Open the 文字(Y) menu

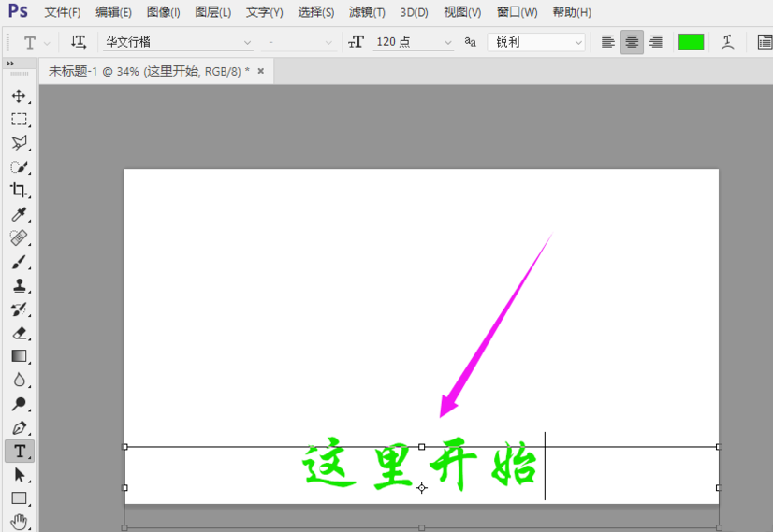265,12
